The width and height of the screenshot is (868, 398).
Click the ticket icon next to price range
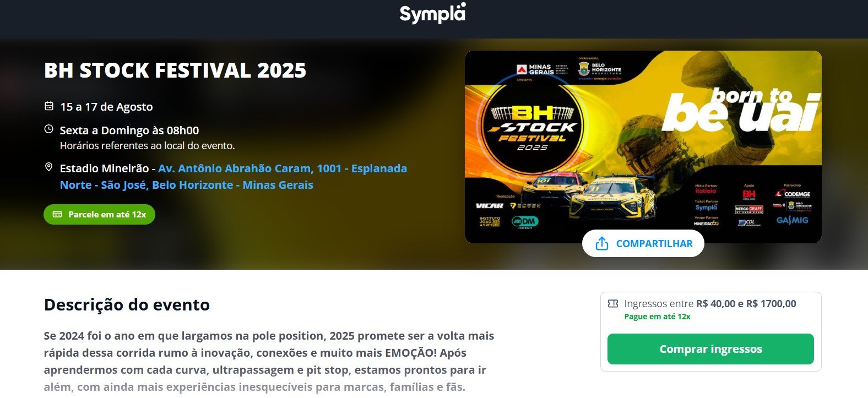click(x=612, y=303)
